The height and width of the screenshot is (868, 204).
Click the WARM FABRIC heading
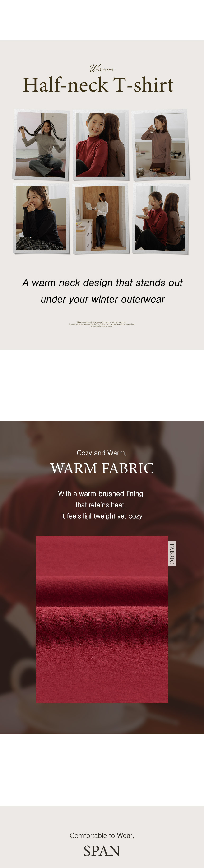[x=102, y=468]
